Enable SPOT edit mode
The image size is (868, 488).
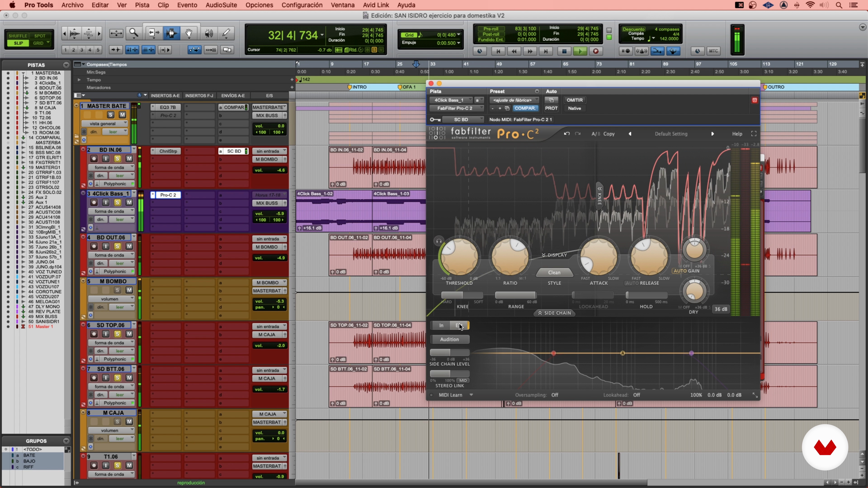[40, 36]
